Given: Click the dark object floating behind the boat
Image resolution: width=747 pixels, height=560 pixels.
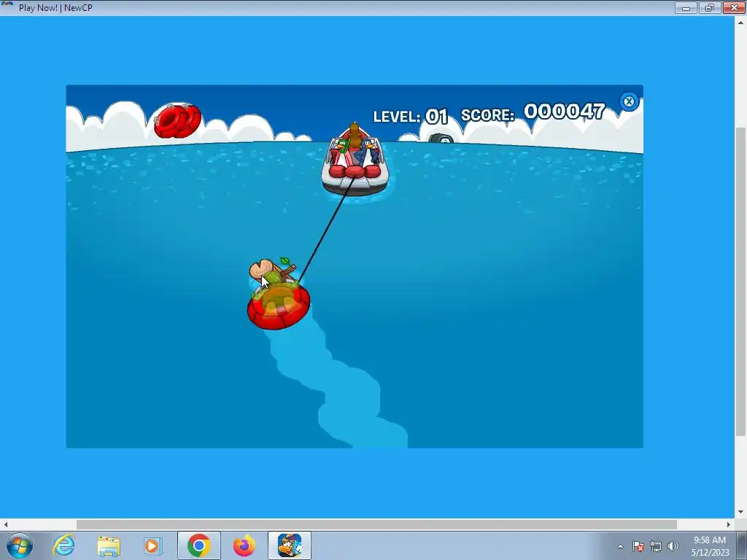Looking at the screenshot, I should point(441,139).
